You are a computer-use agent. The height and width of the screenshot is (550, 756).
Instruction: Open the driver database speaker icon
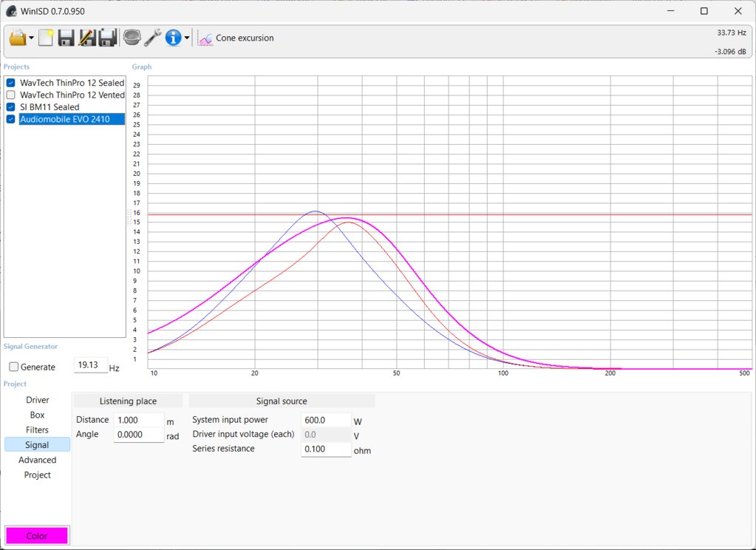pyautogui.click(x=132, y=38)
